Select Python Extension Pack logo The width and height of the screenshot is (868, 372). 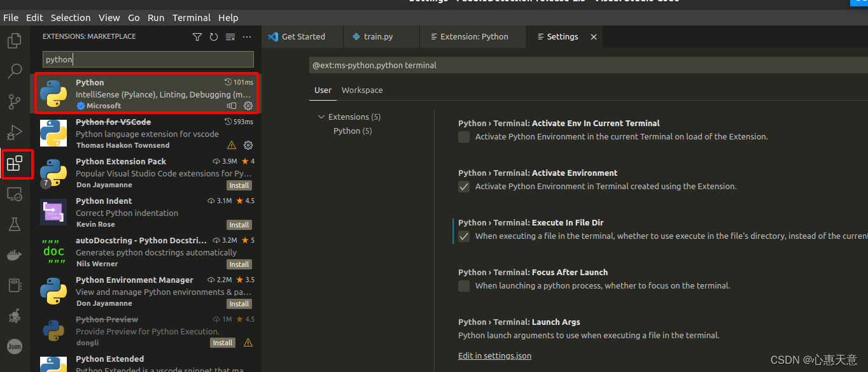53,173
